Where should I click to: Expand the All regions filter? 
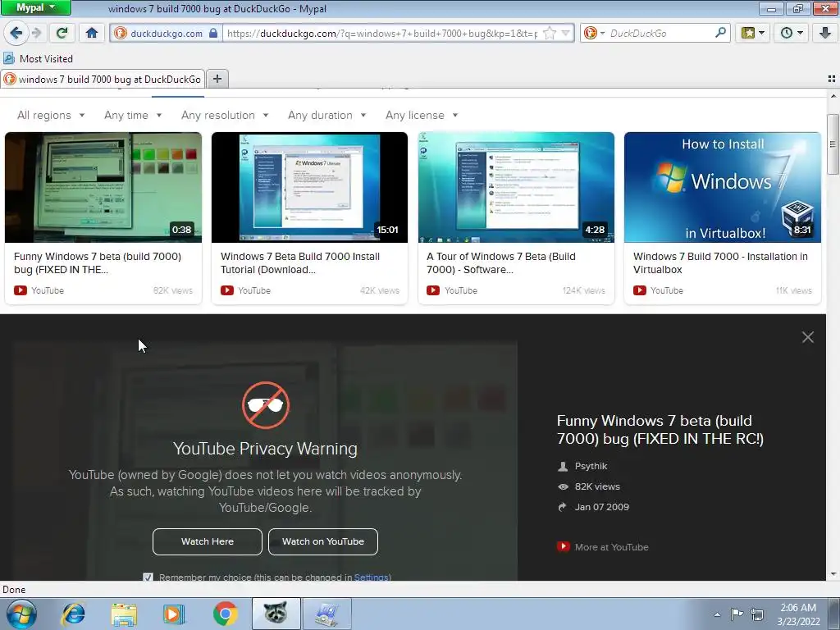point(51,115)
